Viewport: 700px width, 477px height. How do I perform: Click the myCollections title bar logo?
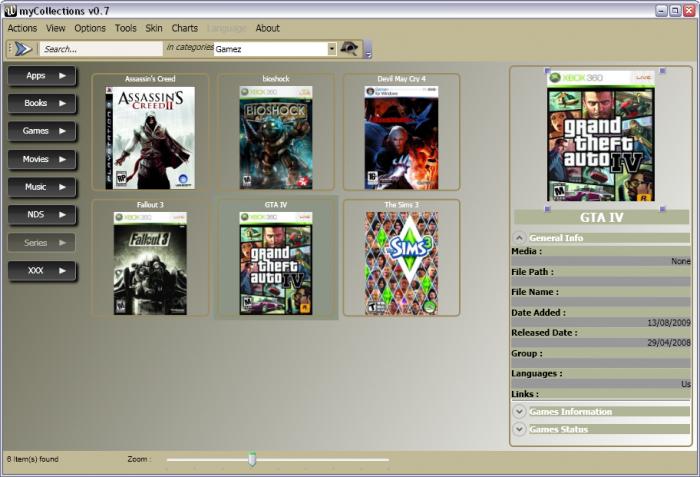tap(11, 10)
